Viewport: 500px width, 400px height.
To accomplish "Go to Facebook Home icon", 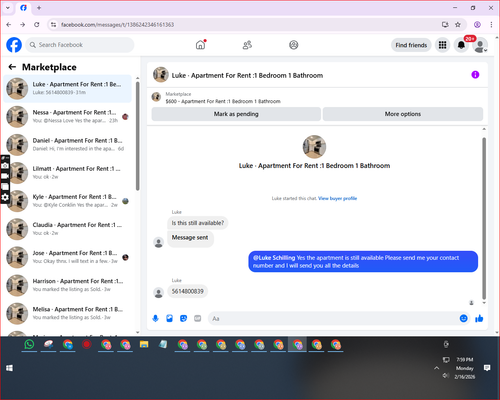I will pos(200,45).
